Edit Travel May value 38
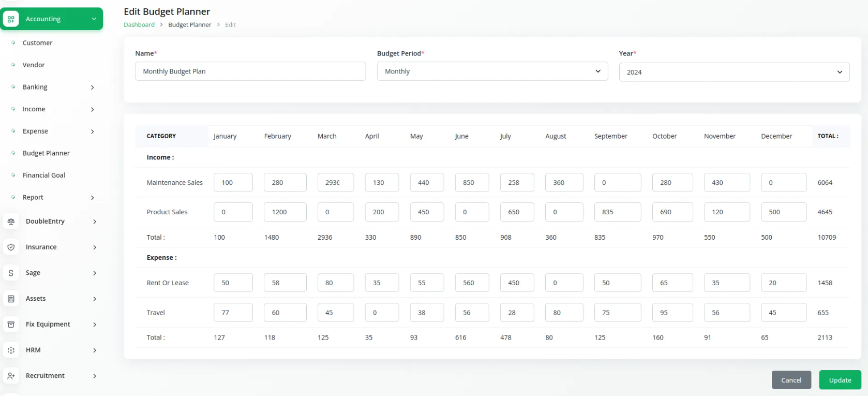 (x=427, y=313)
